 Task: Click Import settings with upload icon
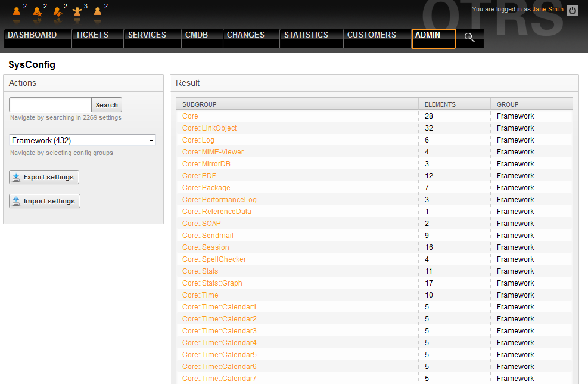(44, 201)
